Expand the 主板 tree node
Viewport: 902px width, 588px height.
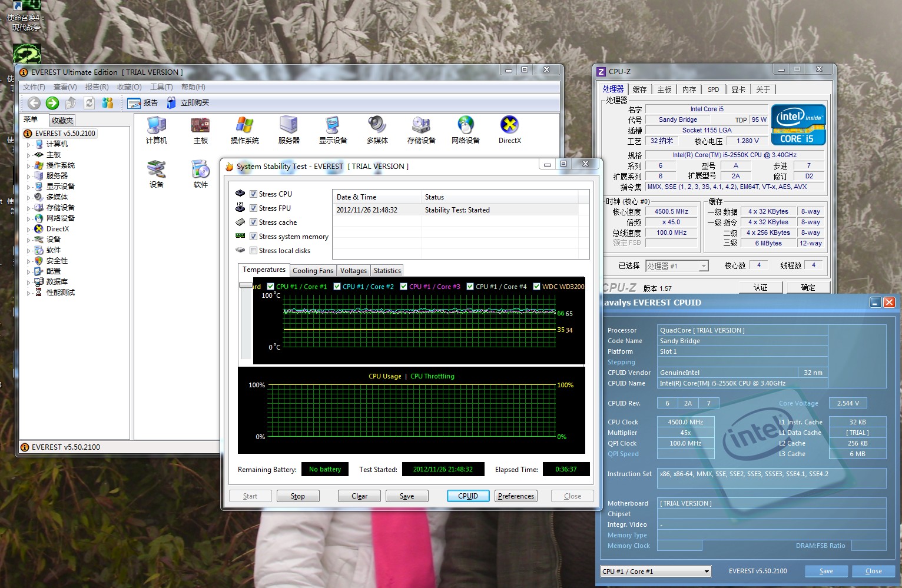[x=28, y=155]
